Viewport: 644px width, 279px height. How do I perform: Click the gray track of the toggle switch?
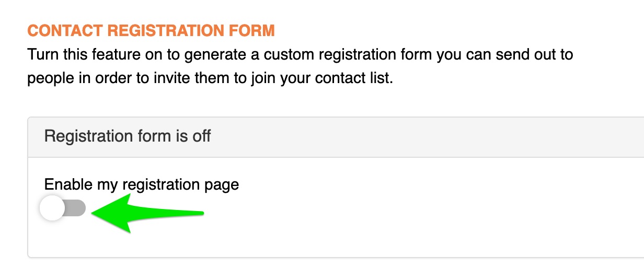pos(76,208)
